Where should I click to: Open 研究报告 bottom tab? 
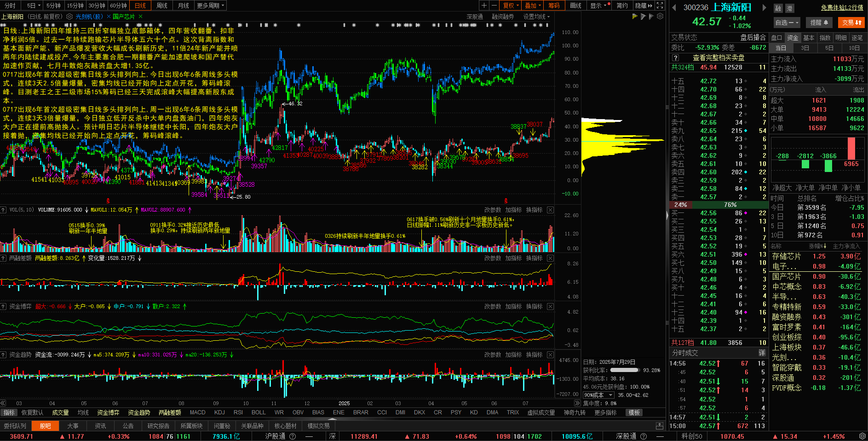point(158,426)
